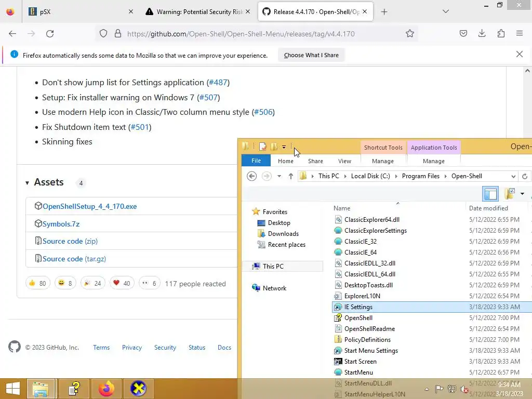
Task: Open issue link #487
Action: tap(218, 83)
